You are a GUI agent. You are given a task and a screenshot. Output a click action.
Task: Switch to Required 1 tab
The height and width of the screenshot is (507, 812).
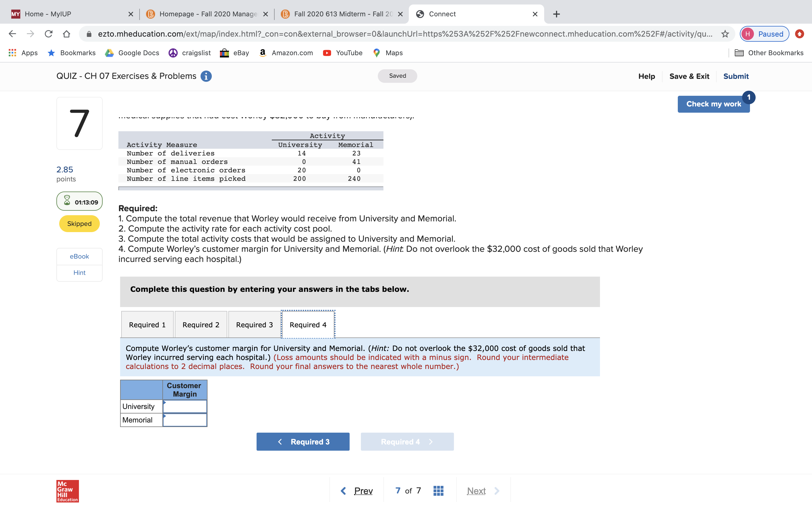point(147,324)
